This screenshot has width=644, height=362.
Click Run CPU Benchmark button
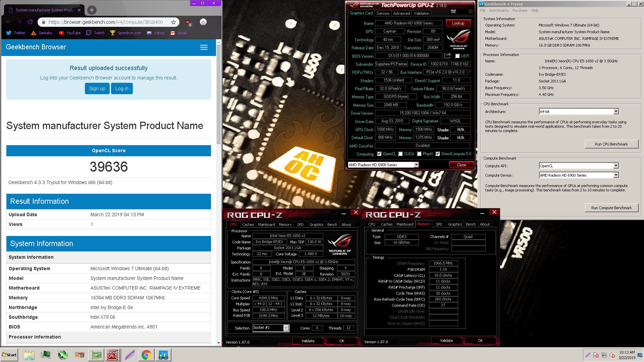(611, 144)
